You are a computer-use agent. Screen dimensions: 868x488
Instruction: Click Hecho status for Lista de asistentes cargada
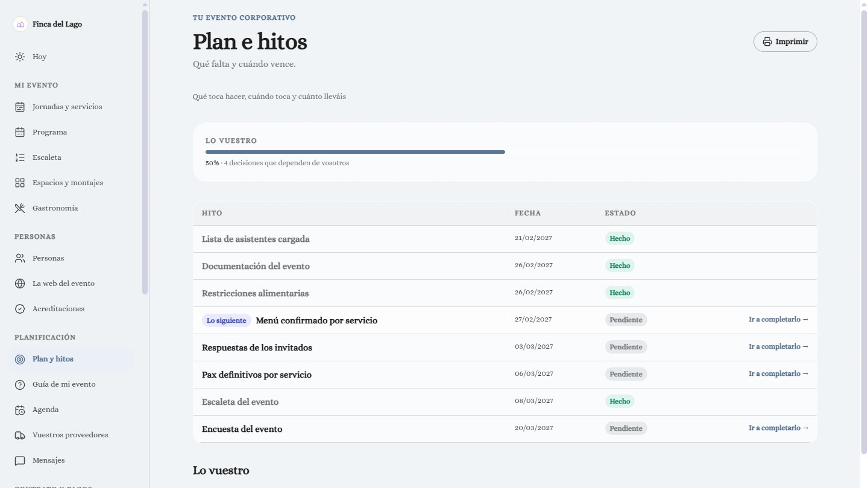pyautogui.click(x=620, y=238)
